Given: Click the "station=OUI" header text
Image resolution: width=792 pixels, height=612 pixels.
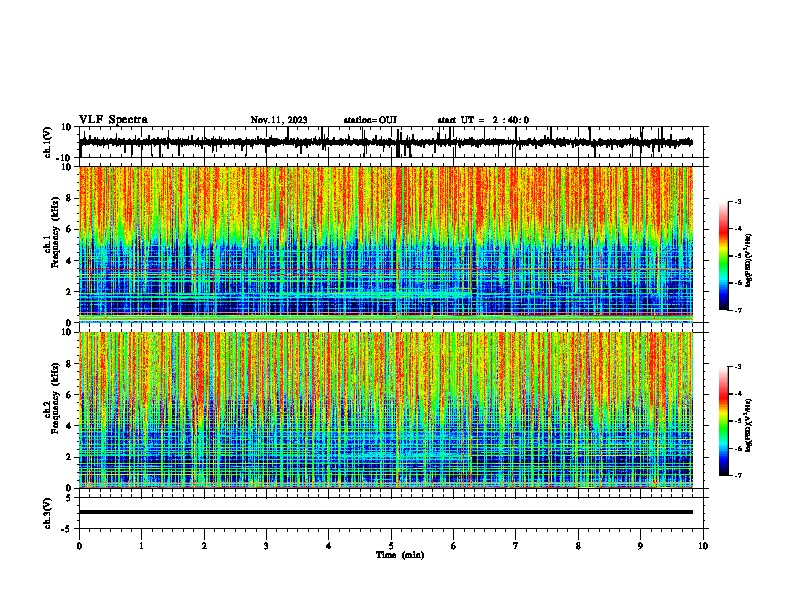Looking at the screenshot, I should point(370,120).
